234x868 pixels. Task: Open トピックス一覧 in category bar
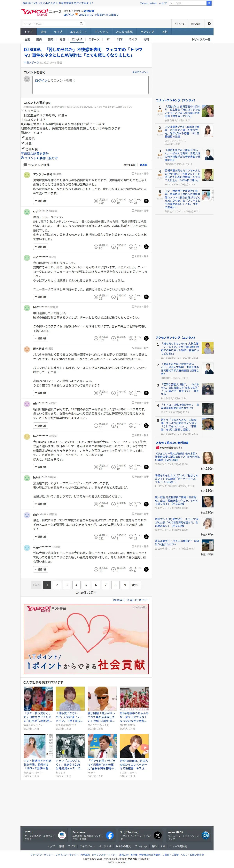tap(201, 39)
